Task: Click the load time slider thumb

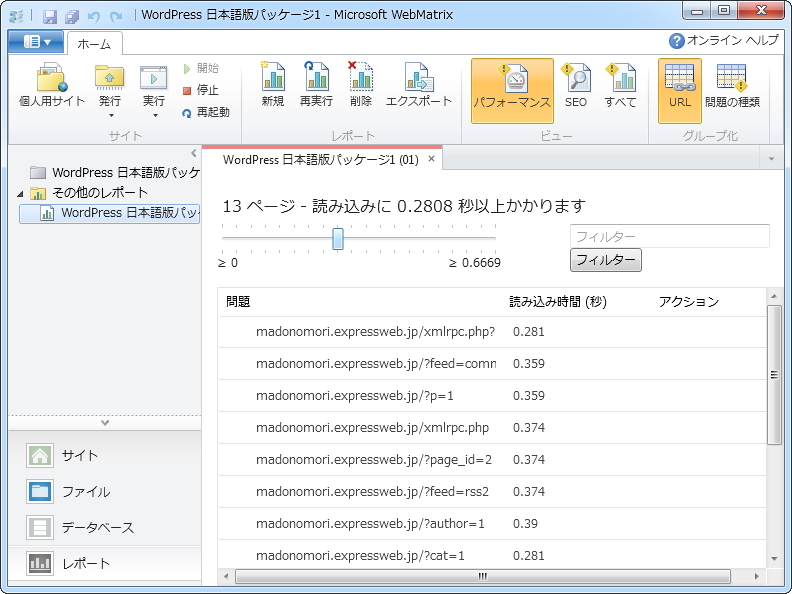Action: pyautogui.click(x=338, y=239)
